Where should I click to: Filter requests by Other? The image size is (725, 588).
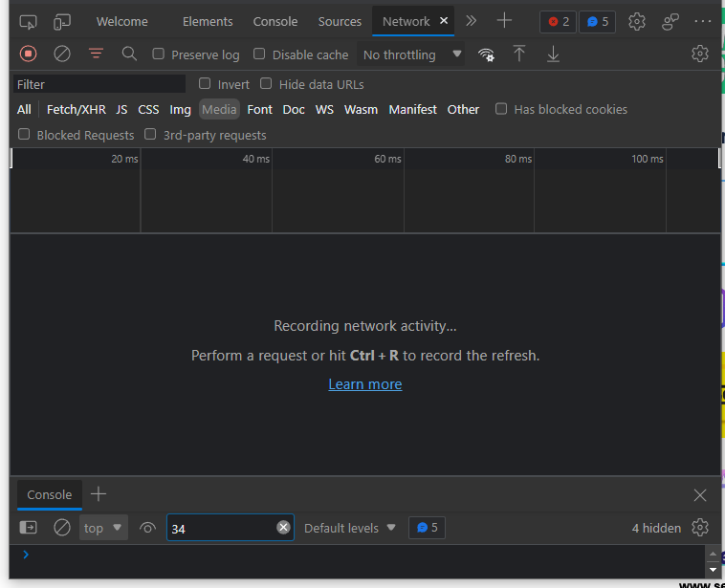coord(463,110)
